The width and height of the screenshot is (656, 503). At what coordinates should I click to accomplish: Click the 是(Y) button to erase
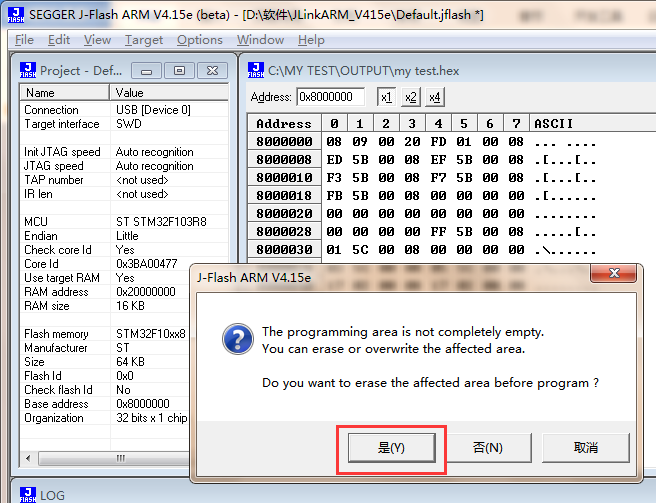[391, 448]
